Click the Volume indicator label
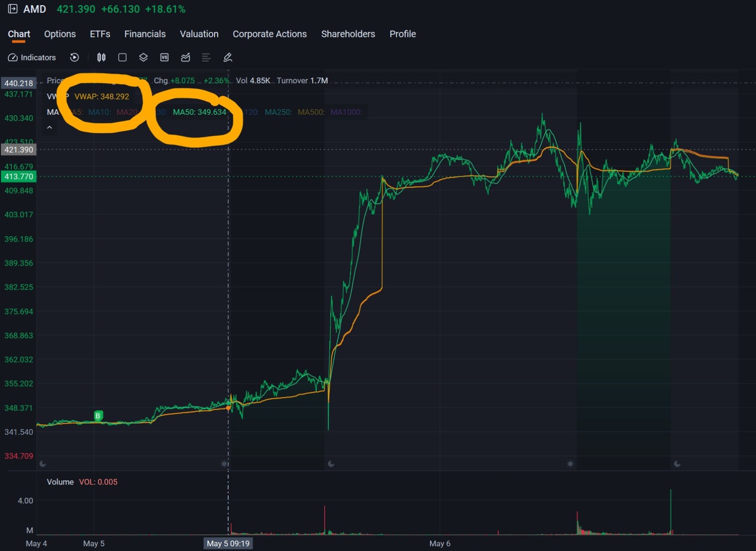Viewport: 756px width, 551px height. pyautogui.click(x=60, y=482)
